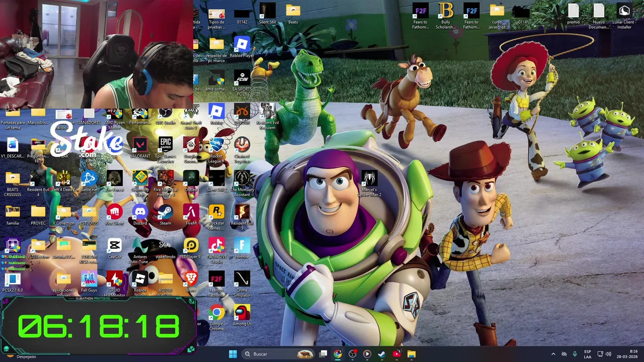Open the Outlast shortcut
This screenshot has height=362, width=644.
click(x=191, y=182)
